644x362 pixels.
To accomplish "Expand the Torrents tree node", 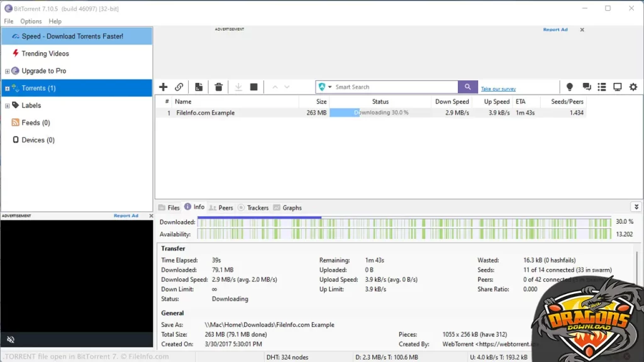I will pyautogui.click(x=7, y=89).
